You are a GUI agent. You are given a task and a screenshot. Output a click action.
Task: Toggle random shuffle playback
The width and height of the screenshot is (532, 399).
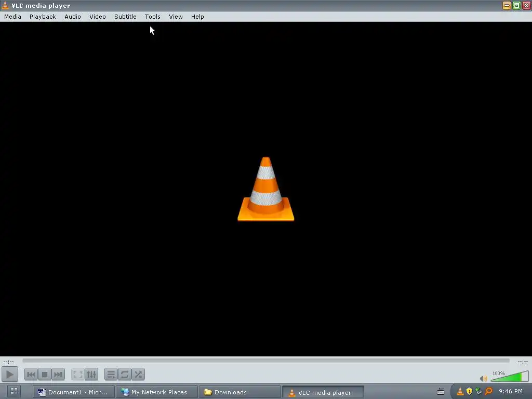[x=138, y=375]
